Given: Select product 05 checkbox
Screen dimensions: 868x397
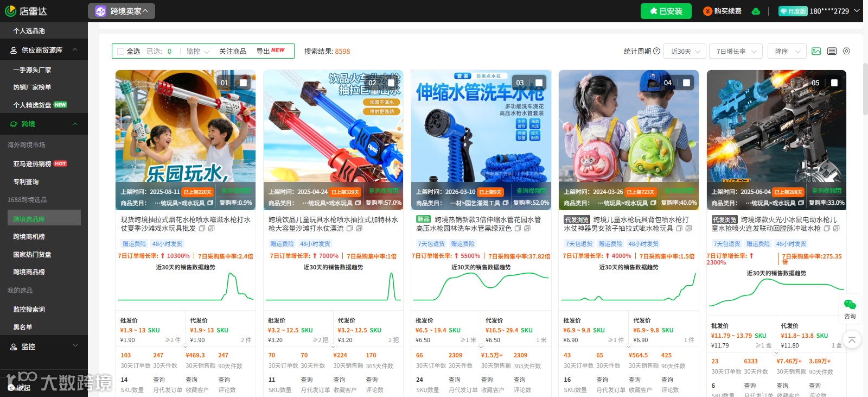Looking at the screenshot, I should (834, 83).
